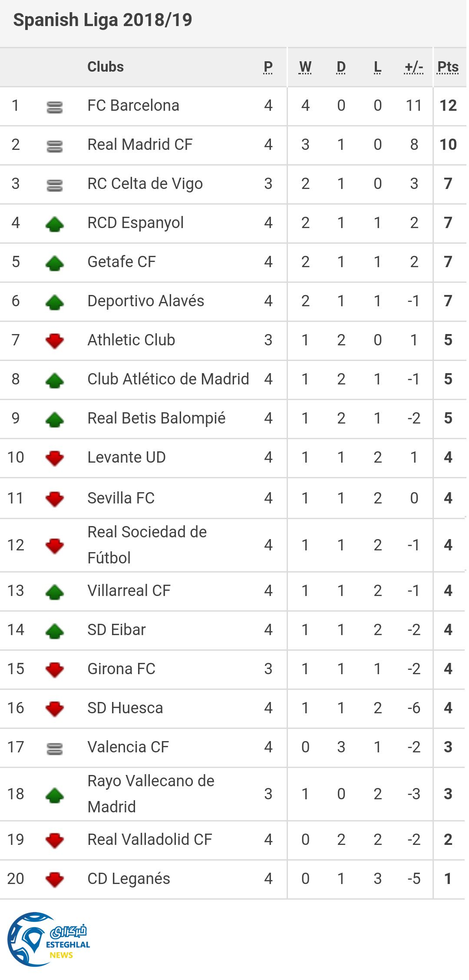Viewport: 469px width, 980px height.
Task: Open the Real Madrid CF club link
Action: pos(140,145)
